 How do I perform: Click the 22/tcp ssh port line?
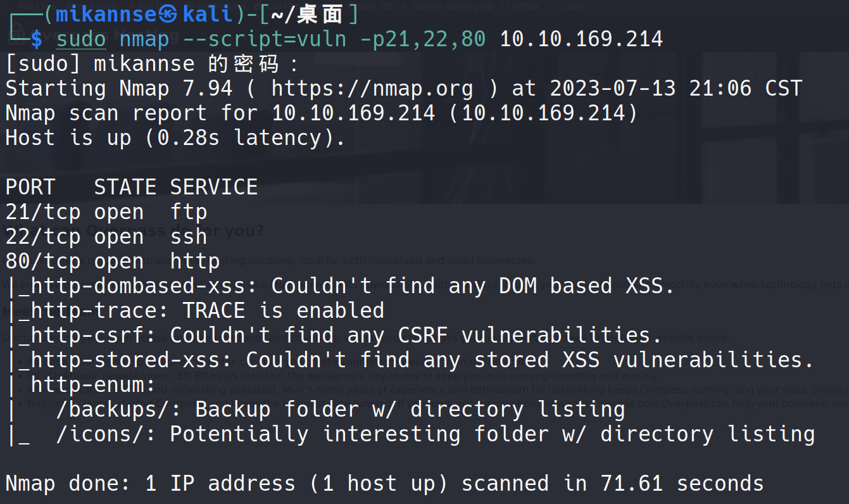pyautogui.click(x=106, y=237)
